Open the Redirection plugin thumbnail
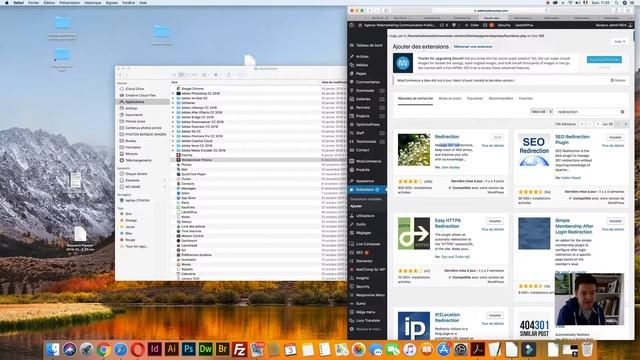This screenshot has width=640, height=360. [413, 150]
